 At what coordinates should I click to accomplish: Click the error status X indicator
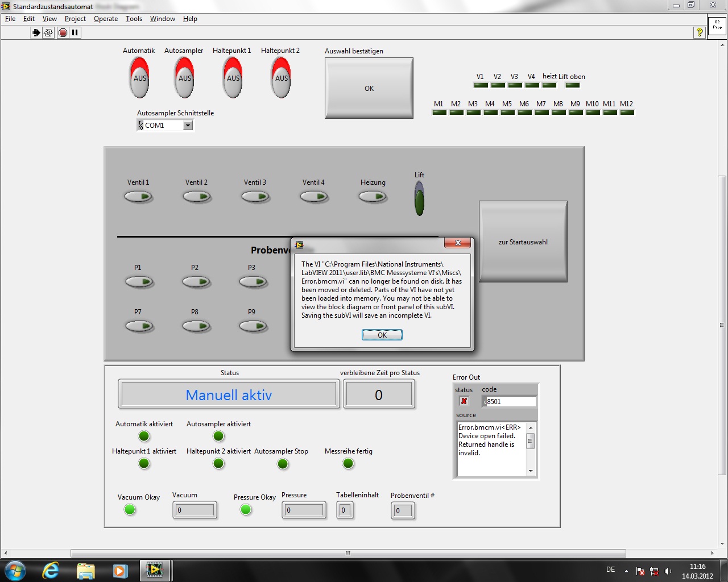click(x=464, y=401)
